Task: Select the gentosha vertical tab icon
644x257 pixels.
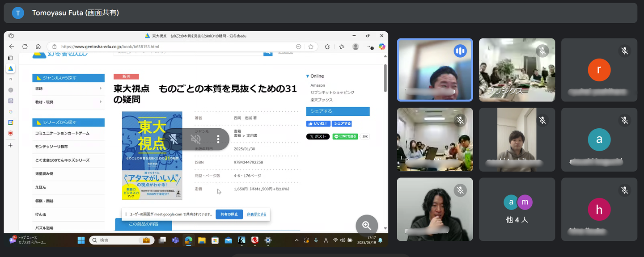Action: [x=11, y=68]
